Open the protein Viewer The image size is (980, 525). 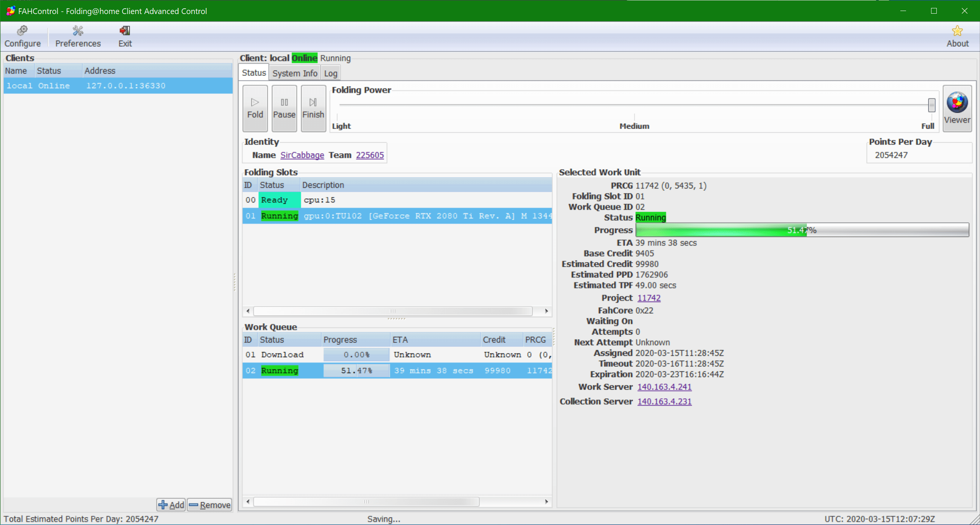[x=957, y=108]
